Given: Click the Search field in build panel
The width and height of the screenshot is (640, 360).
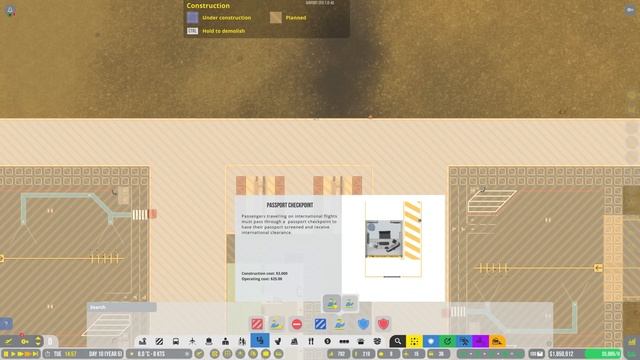Looking at the screenshot, I should [x=122, y=307].
